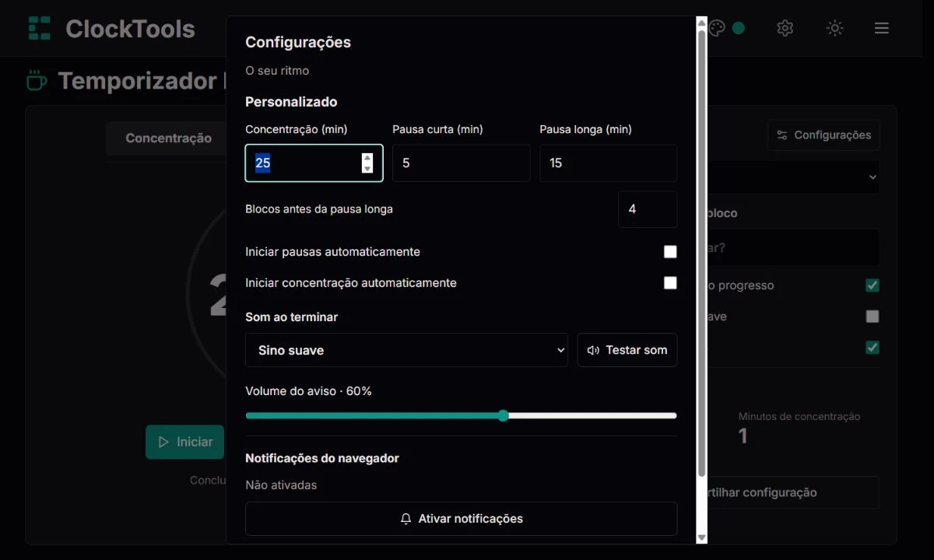Click the Iniciar button in background
Screen dimensions: 934x560
coord(185,442)
